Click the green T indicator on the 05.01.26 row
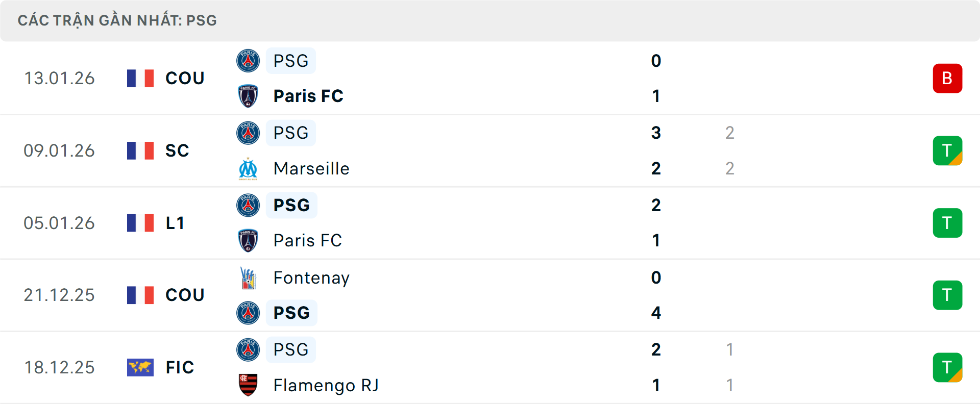This screenshot has height=404, width=980. click(948, 223)
